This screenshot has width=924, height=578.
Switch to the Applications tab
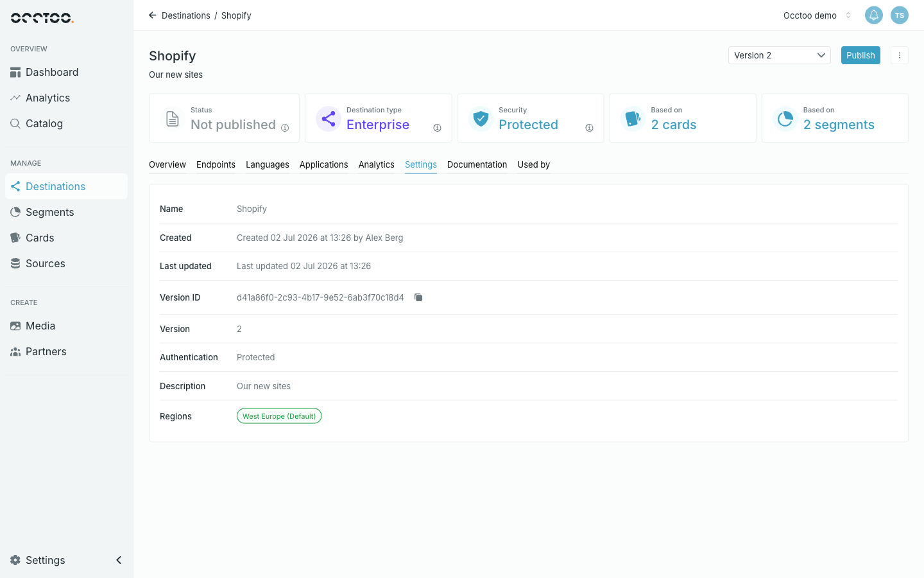(324, 165)
